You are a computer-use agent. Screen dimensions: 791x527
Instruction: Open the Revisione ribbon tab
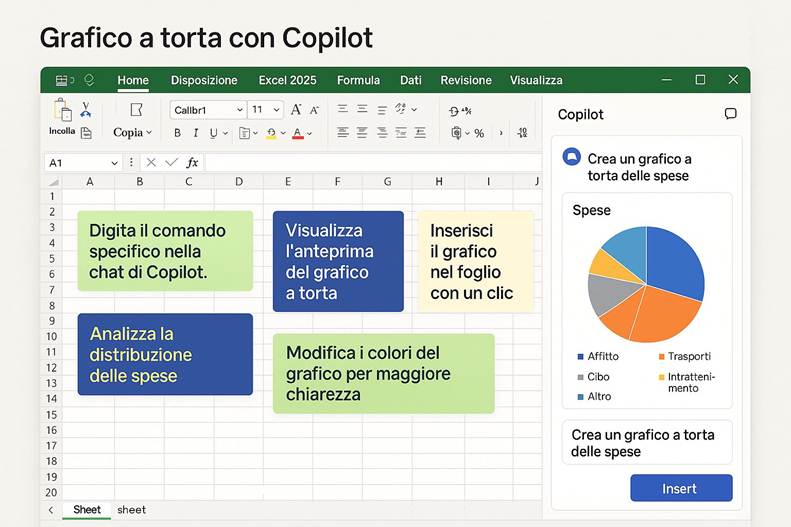point(466,80)
